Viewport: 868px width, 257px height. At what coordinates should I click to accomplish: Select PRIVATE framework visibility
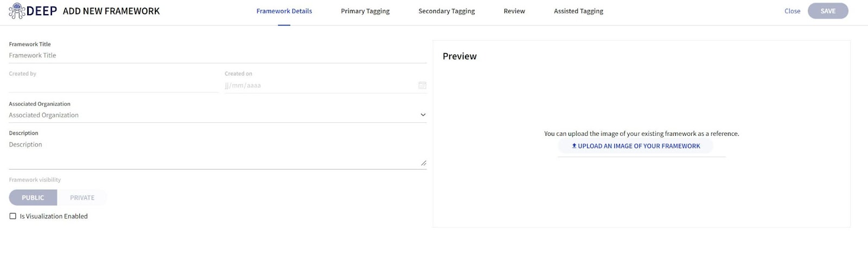(82, 198)
